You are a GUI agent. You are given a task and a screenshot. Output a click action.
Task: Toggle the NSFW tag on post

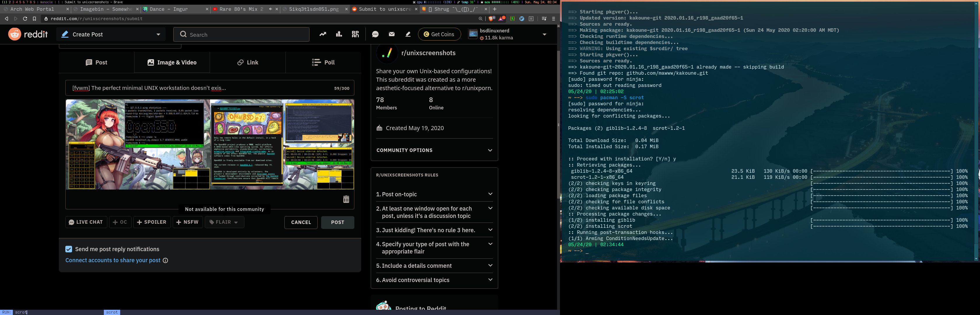(187, 222)
